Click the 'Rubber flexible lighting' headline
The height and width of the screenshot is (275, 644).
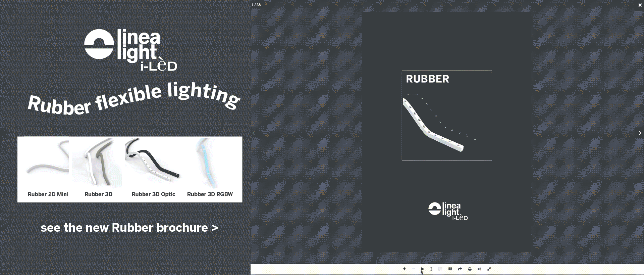coord(134,99)
